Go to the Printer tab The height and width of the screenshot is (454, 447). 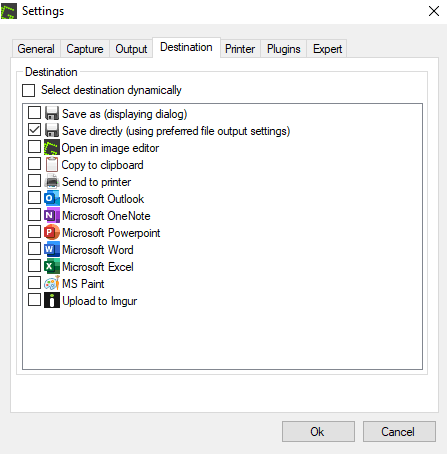pos(240,49)
